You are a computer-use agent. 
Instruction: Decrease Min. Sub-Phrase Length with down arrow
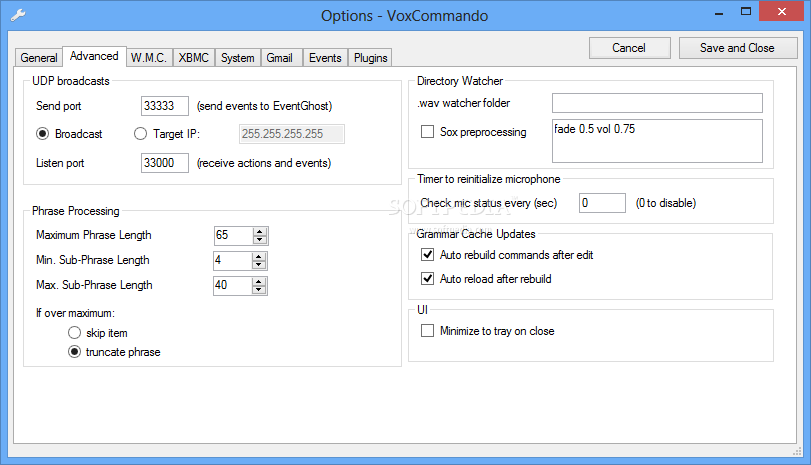(259, 265)
